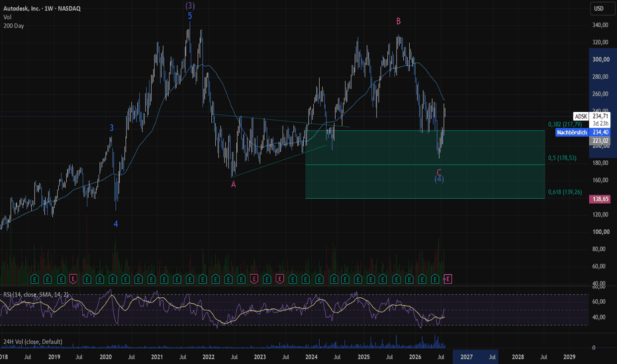This screenshot has width=617, height=364.
Task: Click the upcoming pink earnings E marker
Action: click(x=448, y=279)
